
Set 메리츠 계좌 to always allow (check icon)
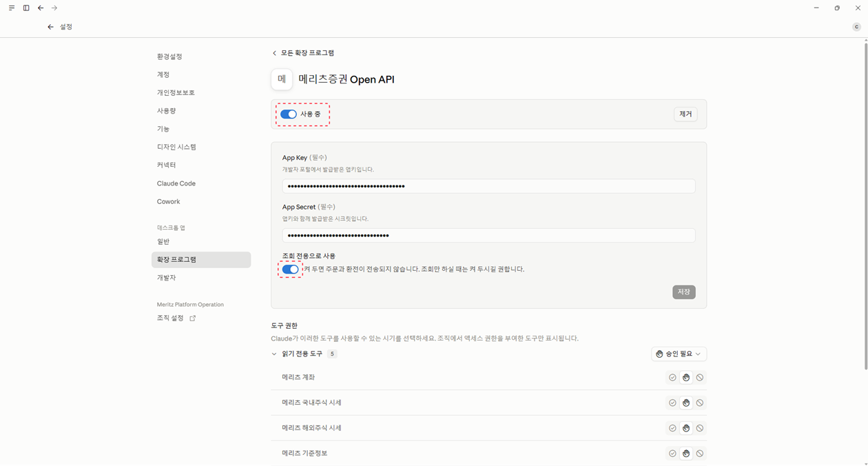pyautogui.click(x=672, y=378)
